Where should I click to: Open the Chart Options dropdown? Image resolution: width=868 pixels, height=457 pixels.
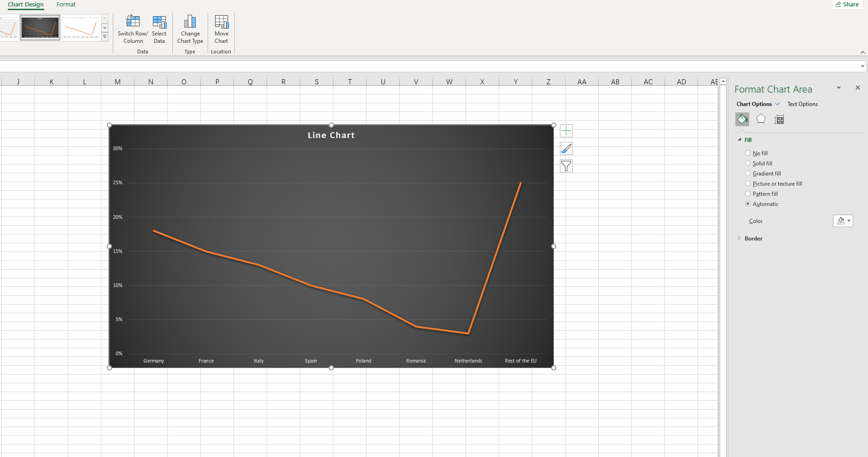click(757, 104)
